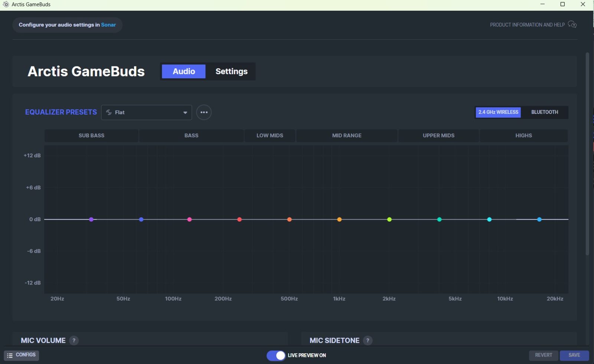
Task: Select the purple sub bass equalizer point
Action: (91, 220)
